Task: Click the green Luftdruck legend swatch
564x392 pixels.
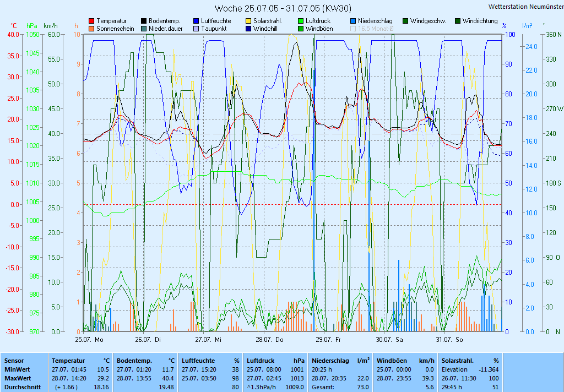Action: tap(301, 21)
